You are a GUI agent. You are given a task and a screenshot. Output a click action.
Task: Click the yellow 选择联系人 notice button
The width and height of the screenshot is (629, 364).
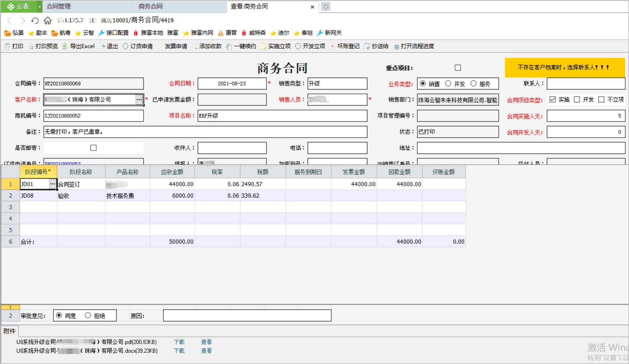(x=565, y=67)
